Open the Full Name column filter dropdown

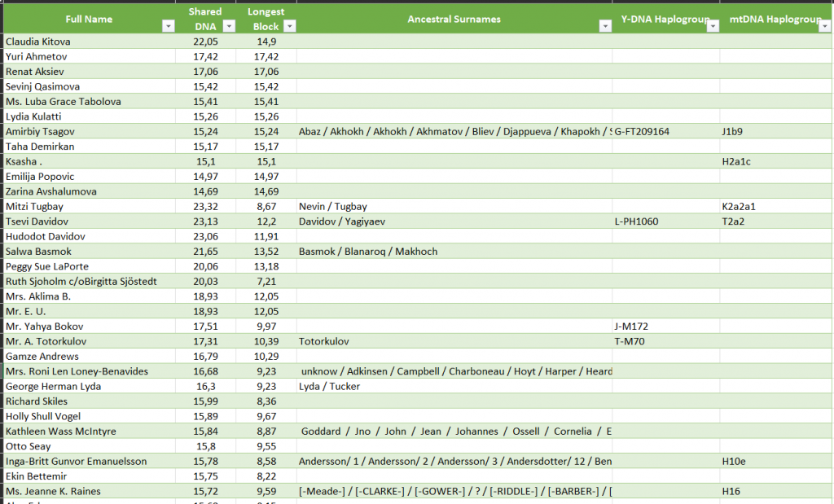point(168,26)
